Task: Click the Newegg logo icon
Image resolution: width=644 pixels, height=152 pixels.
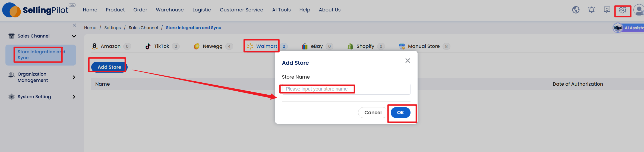Action: coord(197,46)
